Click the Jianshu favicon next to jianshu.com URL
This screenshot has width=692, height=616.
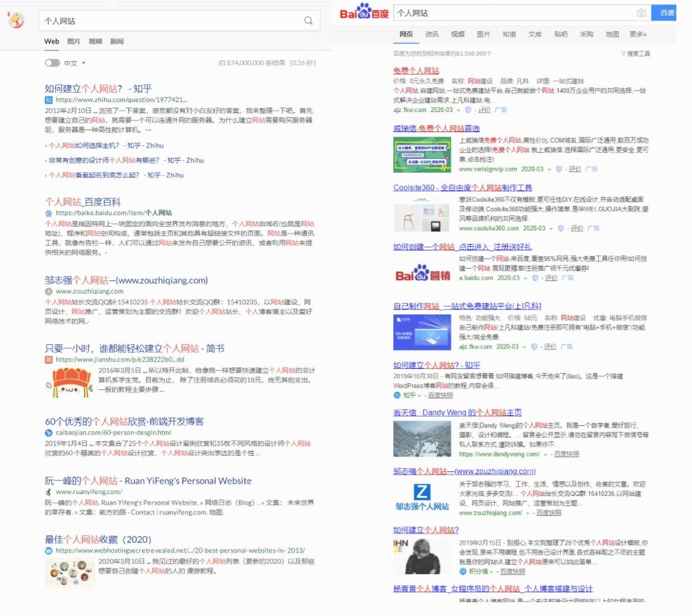(x=49, y=360)
